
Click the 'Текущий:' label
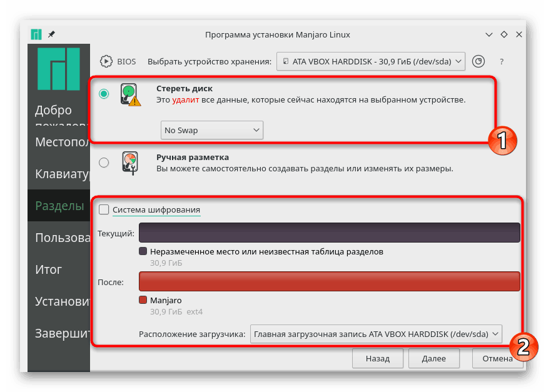pyautogui.click(x=116, y=233)
